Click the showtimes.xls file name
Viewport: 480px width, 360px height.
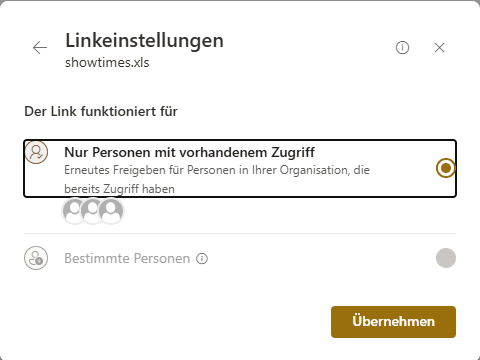click(x=107, y=63)
